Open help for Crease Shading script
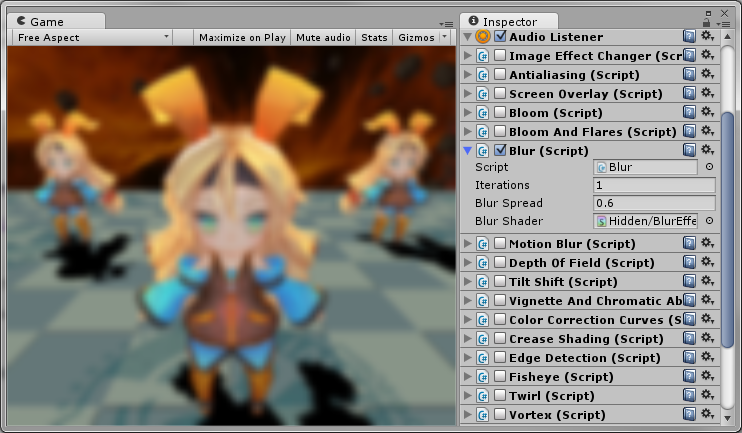Viewport: 742px width, 433px height. coord(689,338)
